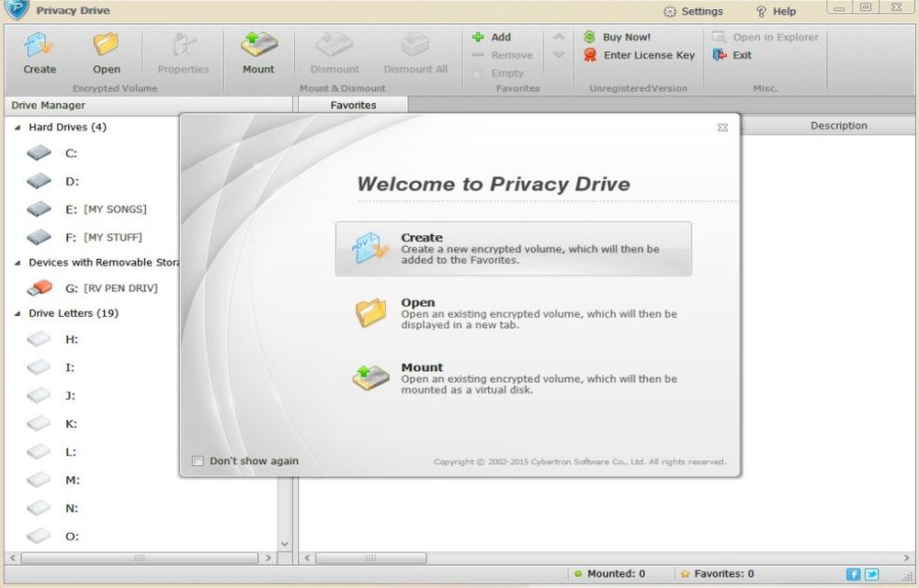The image size is (919, 588).
Task: Select drive letter I:
Action: click(51, 367)
